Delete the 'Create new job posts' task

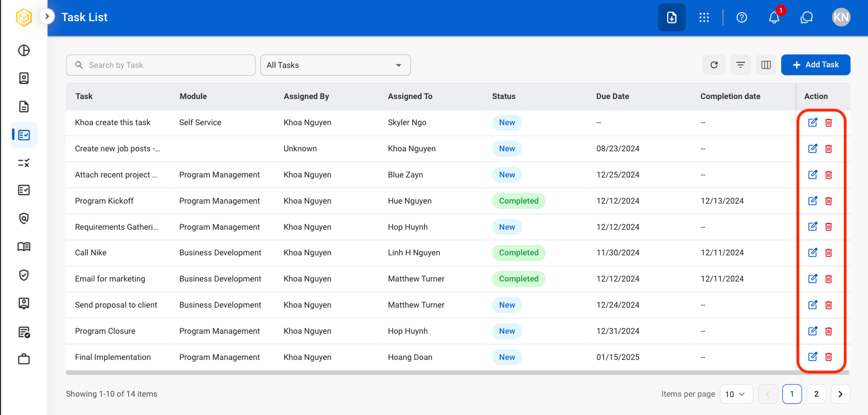(x=828, y=149)
